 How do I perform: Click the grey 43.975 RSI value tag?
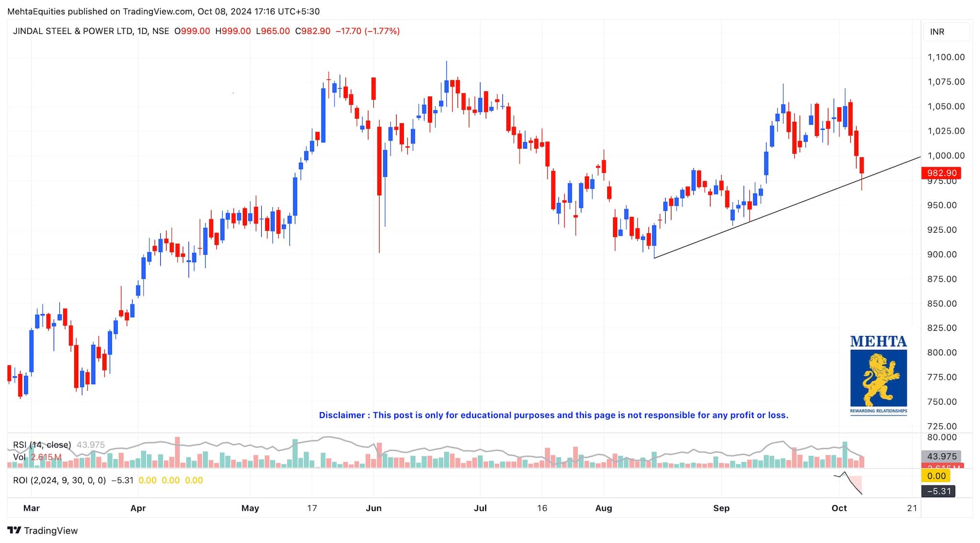click(941, 456)
